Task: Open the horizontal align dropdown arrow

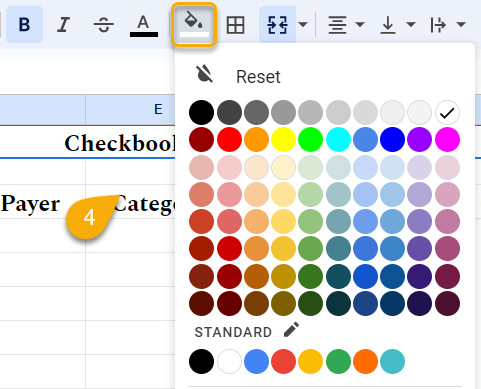Action: (360, 24)
